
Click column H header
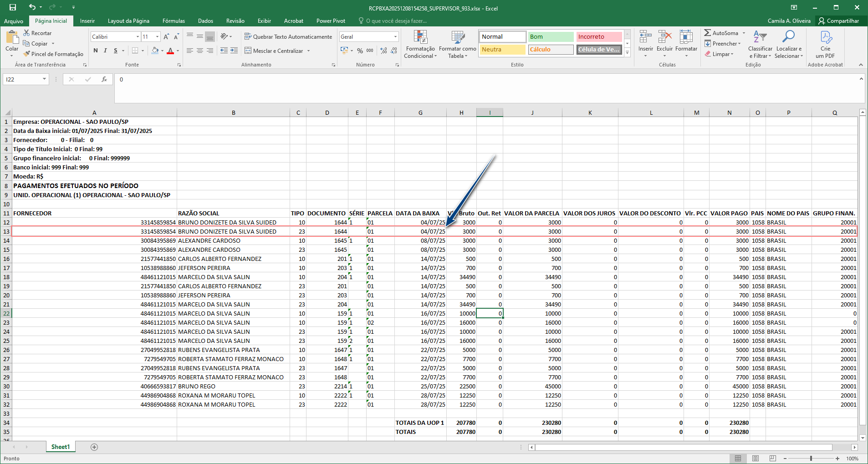461,112
